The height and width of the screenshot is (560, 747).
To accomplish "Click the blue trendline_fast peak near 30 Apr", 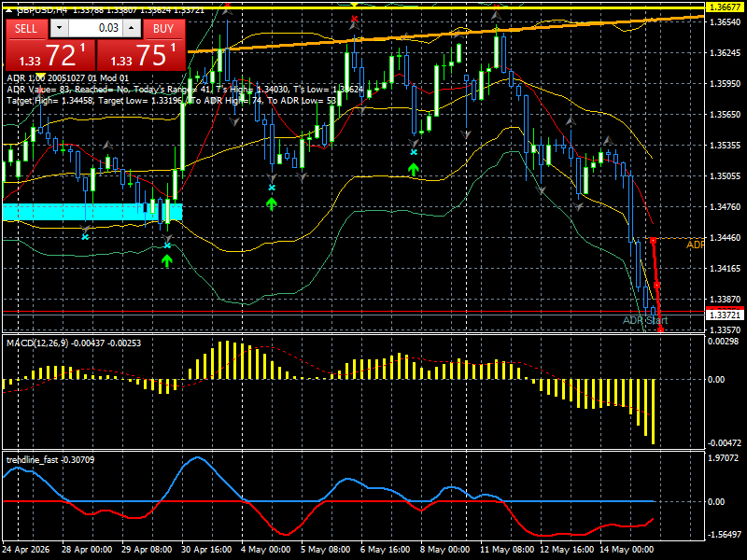I will pyautogui.click(x=197, y=458).
